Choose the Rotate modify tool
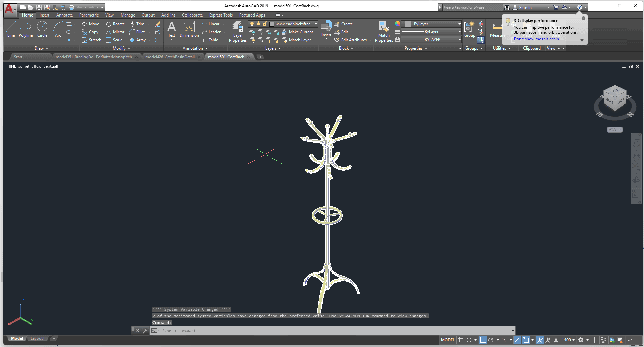This screenshot has width=644, height=347. pos(115,24)
